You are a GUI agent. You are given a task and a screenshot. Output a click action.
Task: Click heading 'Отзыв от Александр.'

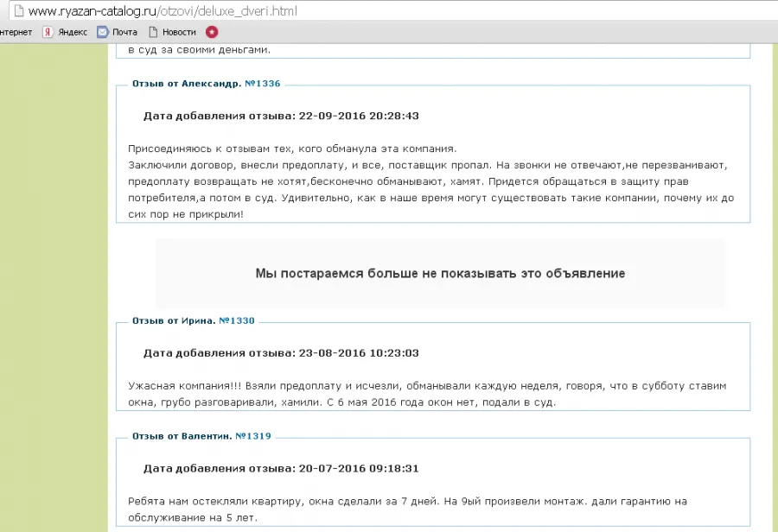(187, 83)
